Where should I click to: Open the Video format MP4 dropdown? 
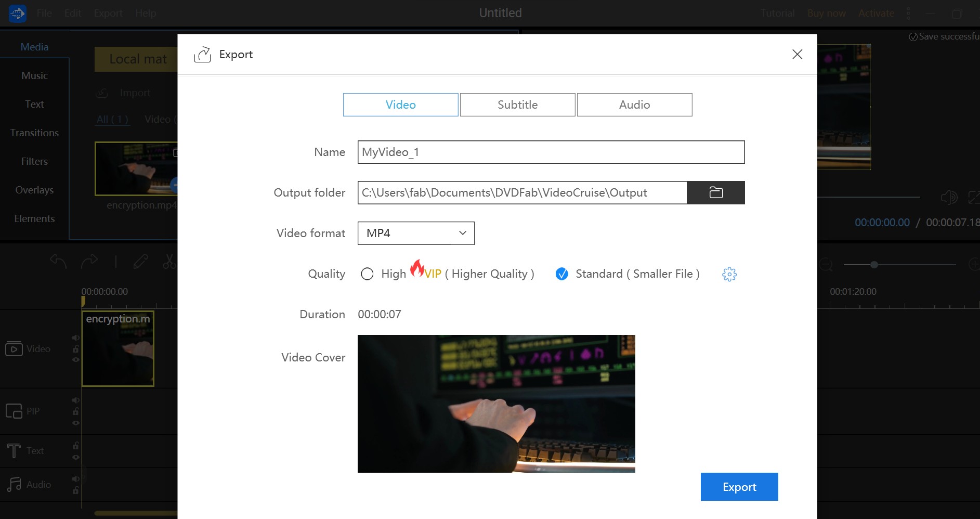[x=416, y=233]
